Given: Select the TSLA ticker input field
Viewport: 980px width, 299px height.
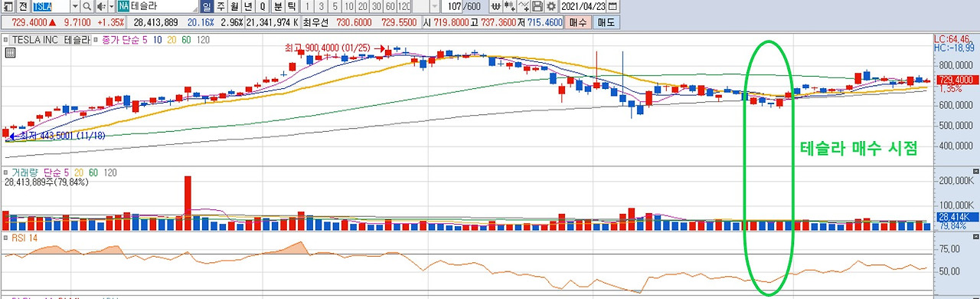Looking at the screenshot, I should 50,6.
